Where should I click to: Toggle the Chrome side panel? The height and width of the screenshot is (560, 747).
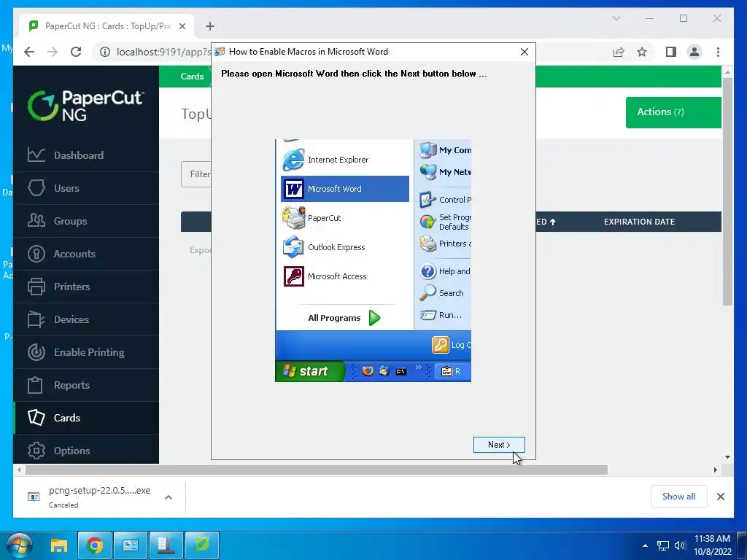point(671,52)
